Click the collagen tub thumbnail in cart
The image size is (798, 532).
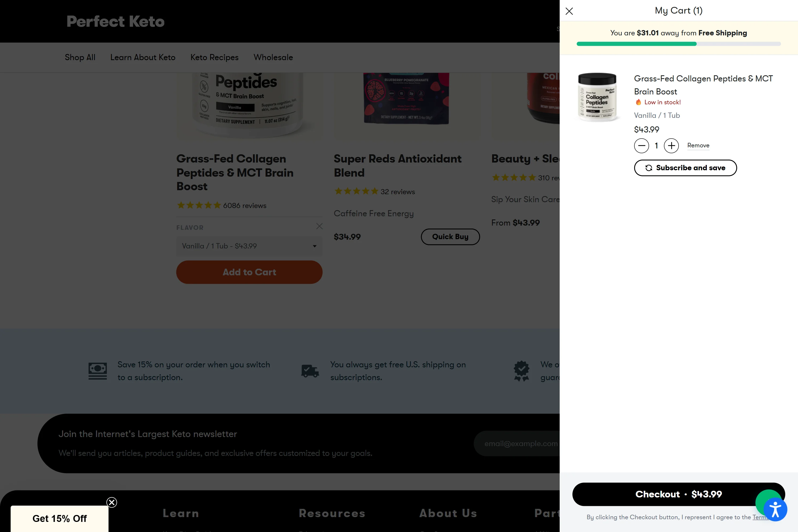click(597, 97)
